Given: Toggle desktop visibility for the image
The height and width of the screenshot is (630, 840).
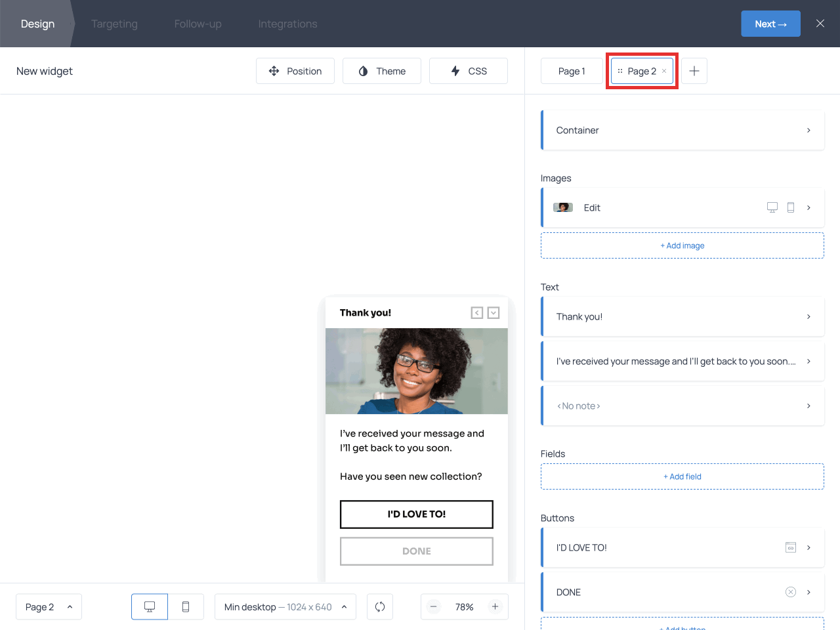Looking at the screenshot, I should click(x=772, y=207).
